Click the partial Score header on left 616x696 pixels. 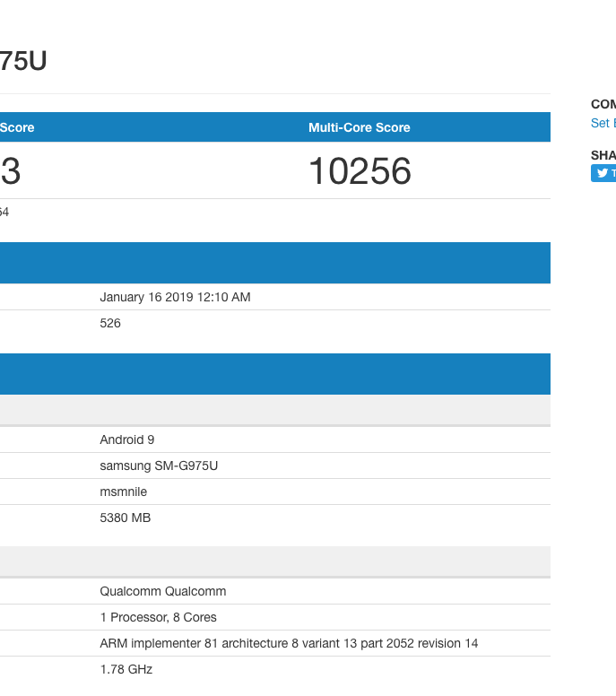(17, 127)
